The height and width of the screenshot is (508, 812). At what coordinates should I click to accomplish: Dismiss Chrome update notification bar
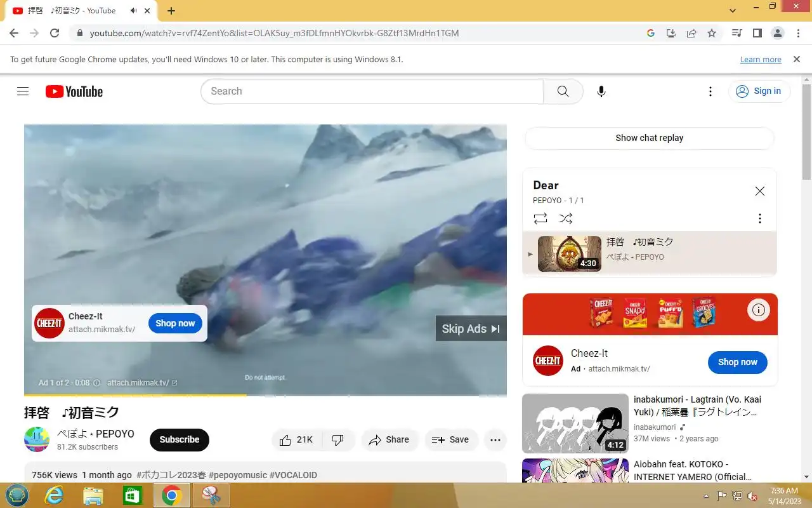(797, 59)
